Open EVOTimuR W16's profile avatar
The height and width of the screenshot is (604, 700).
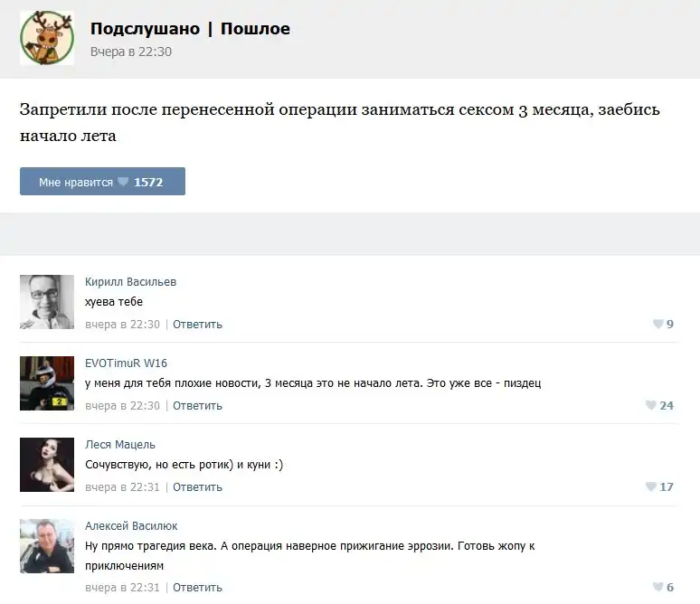(47, 383)
